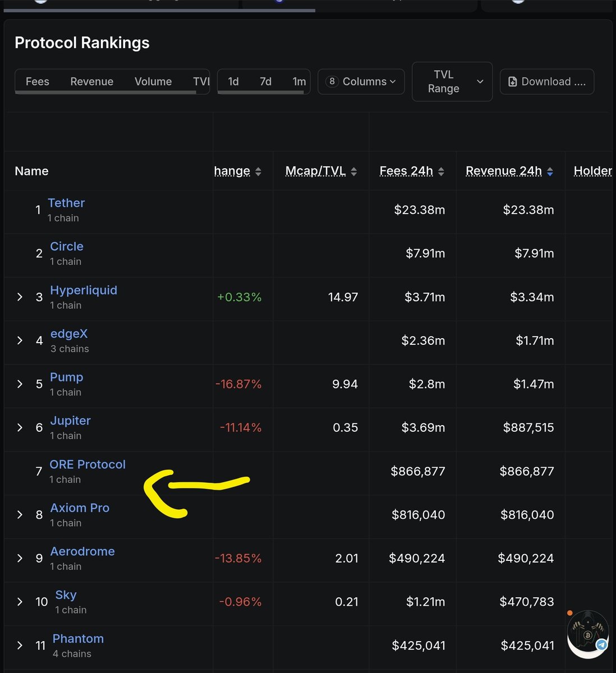Click the time period tabs scrollbar
Viewport: 616px width, 673px height.
261,93
